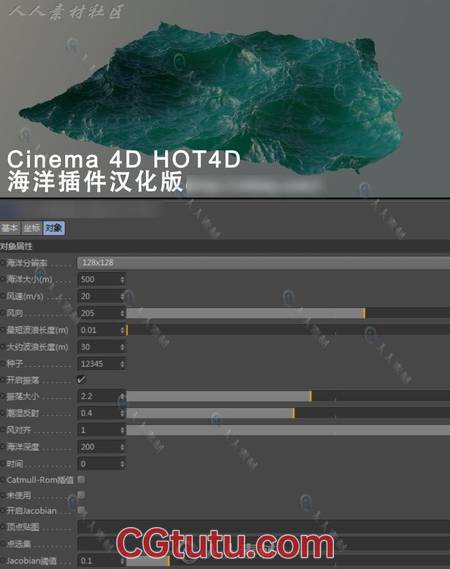Viewport: 450px width, 569px height.
Task: Click the wind direction slider next to 205
Action: (288, 313)
